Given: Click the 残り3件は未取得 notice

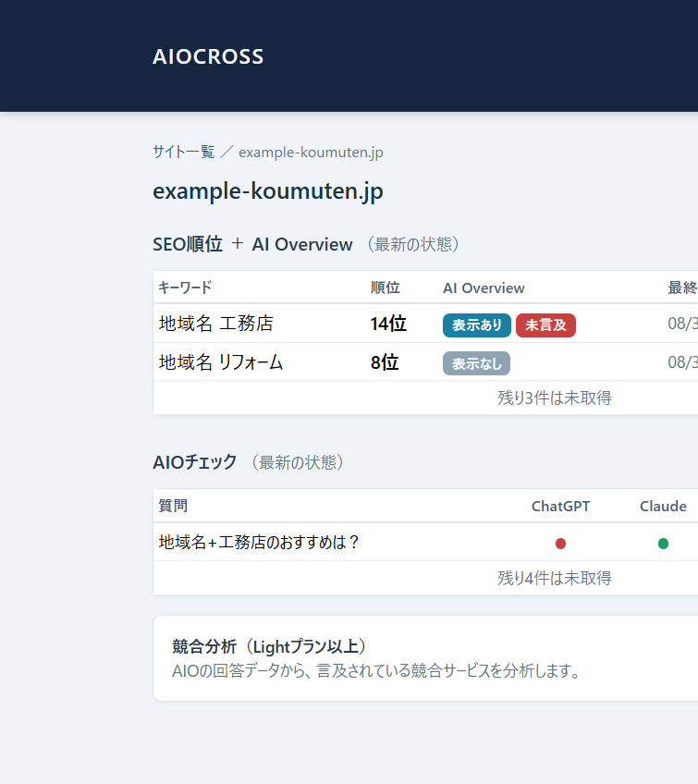Looking at the screenshot, I should pos(555,398).
